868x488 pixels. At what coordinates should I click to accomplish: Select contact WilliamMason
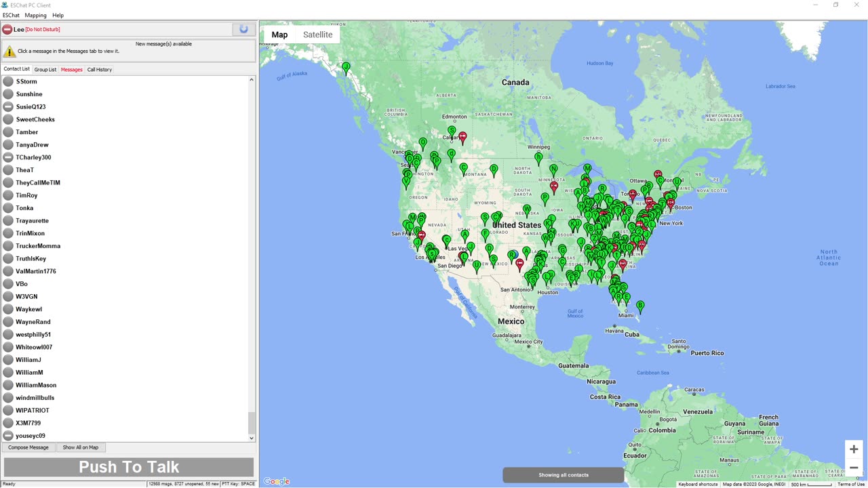click(x=36, y=385)
